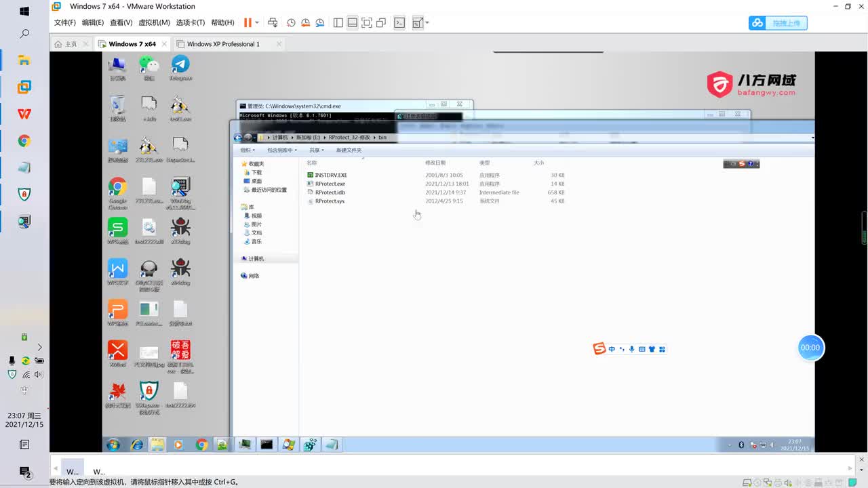Select the WinDbg desktop shortcut

[x=180, y=193]
